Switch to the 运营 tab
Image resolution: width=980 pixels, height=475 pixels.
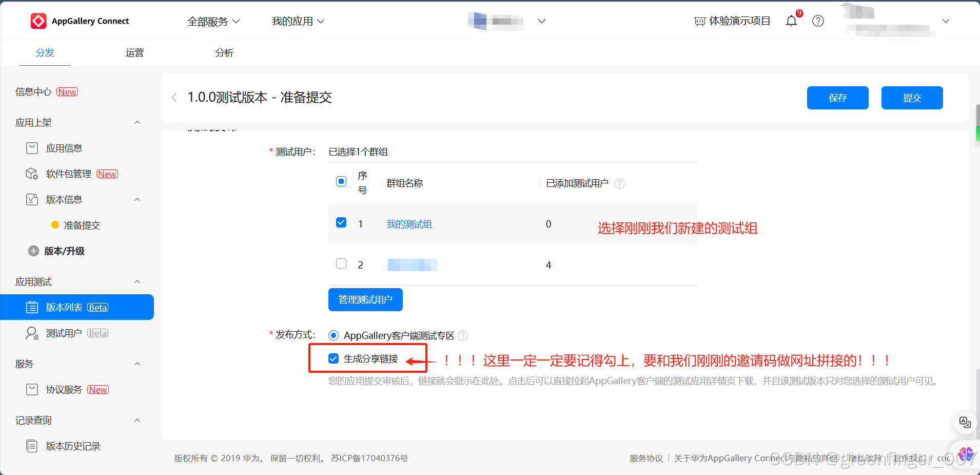coord(134,53)
